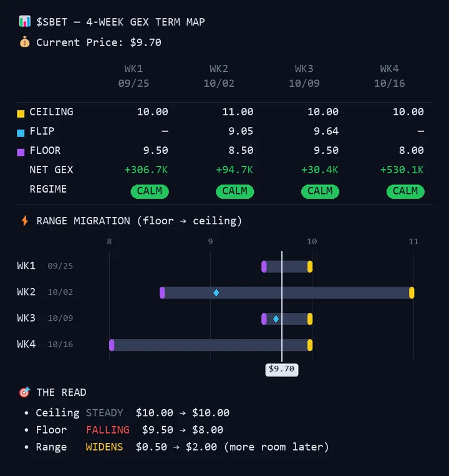
Task: Click the WK4 CALM regime badge
Action: pos(405,191)
